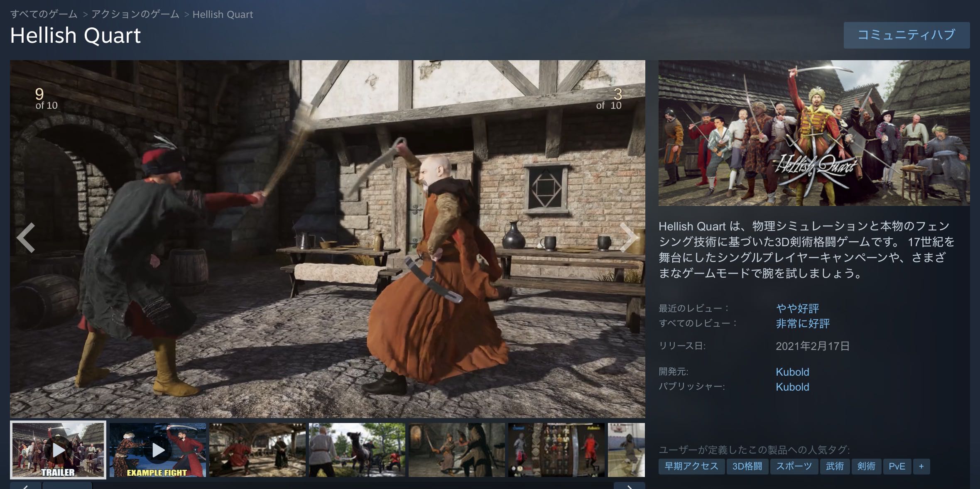
Task: Select the 3D格闘 tag
Action: click(x=747, y=466)
